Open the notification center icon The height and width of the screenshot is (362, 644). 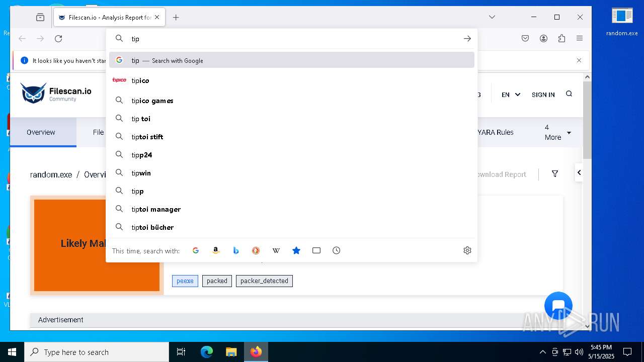click(627, 352)
